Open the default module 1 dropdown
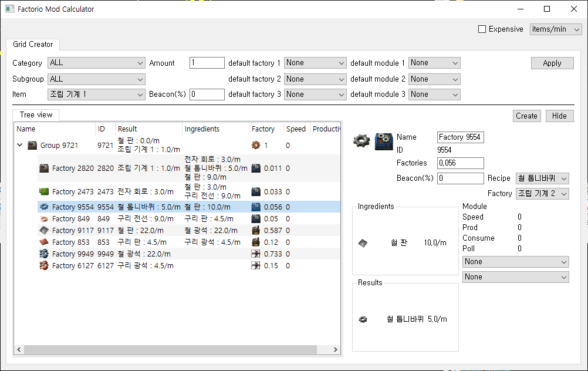588x371 pixels. (434, 63)
